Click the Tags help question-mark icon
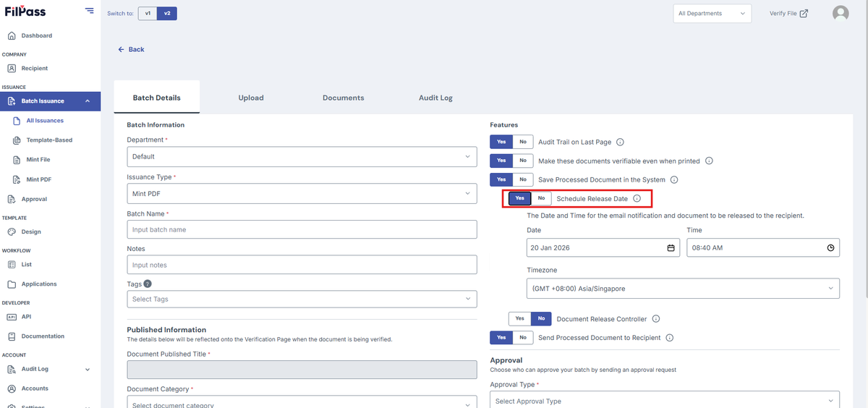 click(148, 284)
